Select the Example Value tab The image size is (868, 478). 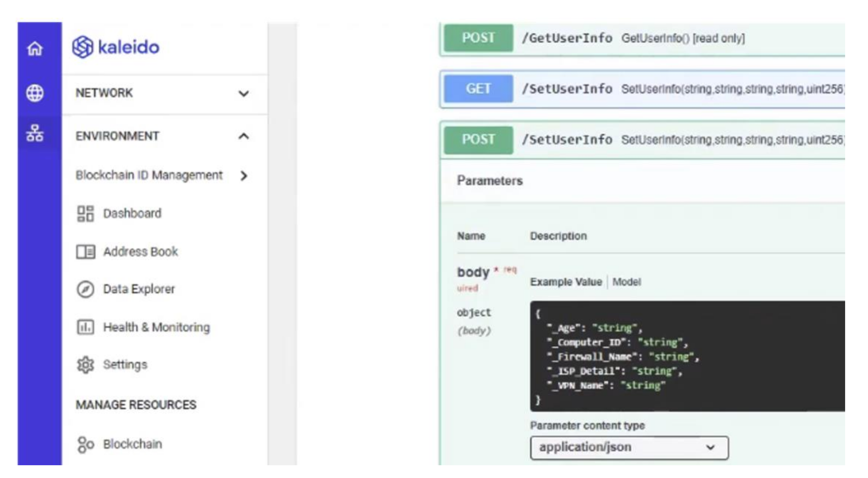[566, 282]
